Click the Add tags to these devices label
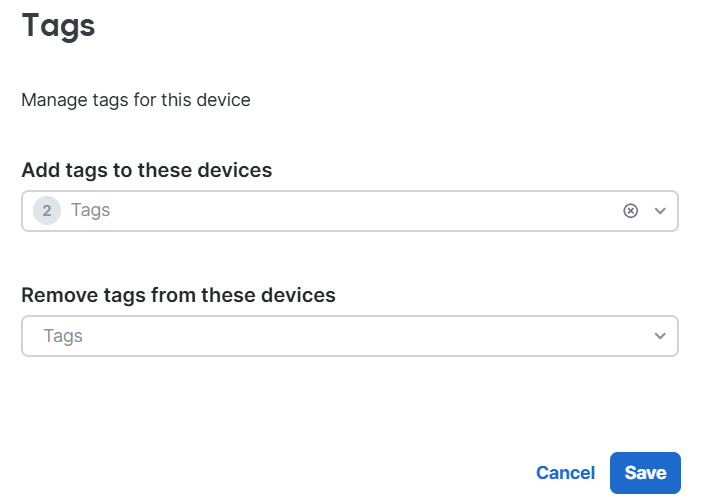Viewport: 701px width, 504px height. (x=147, y=170)
